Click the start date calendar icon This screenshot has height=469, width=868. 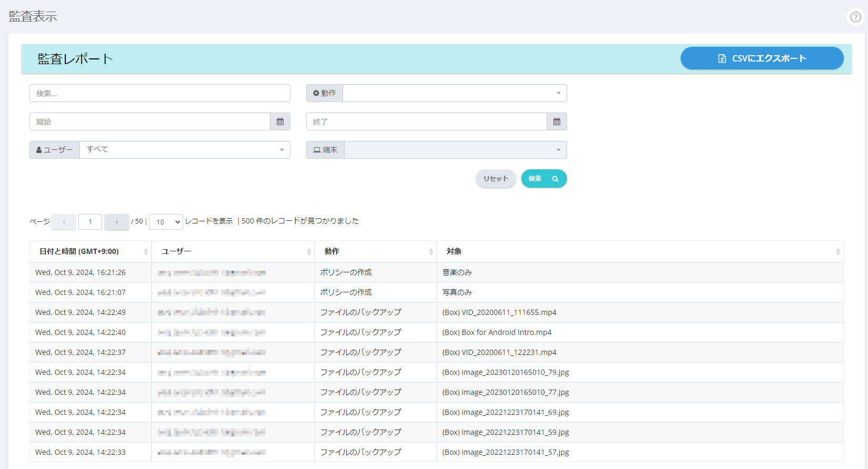(x=280, y=121)
